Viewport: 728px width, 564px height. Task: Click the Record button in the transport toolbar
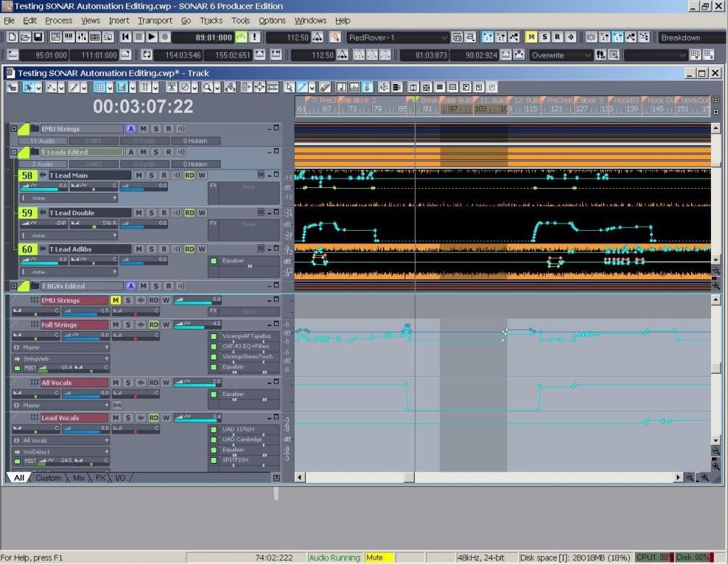pos(165,37)
